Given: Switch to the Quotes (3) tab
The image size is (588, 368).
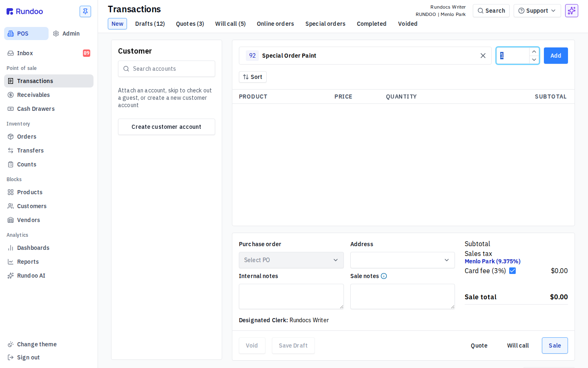Looking at the screenshot, I should (x=190, y=24).
